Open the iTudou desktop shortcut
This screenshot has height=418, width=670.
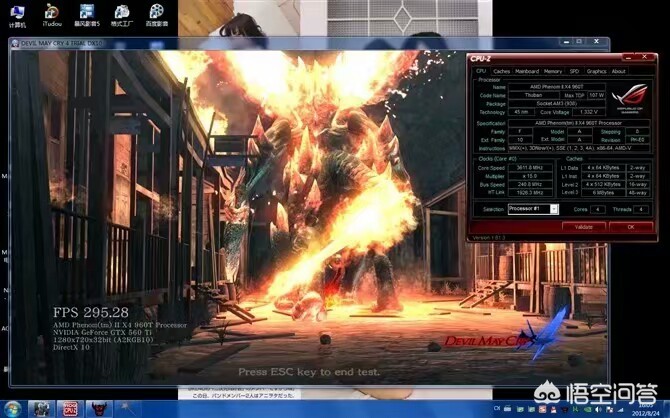tap(52, 15)
